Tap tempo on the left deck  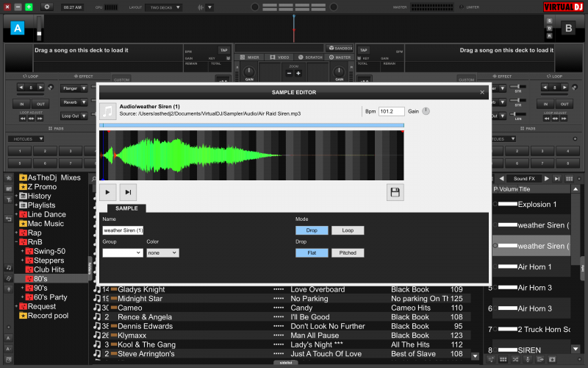[x=223, y=50]
